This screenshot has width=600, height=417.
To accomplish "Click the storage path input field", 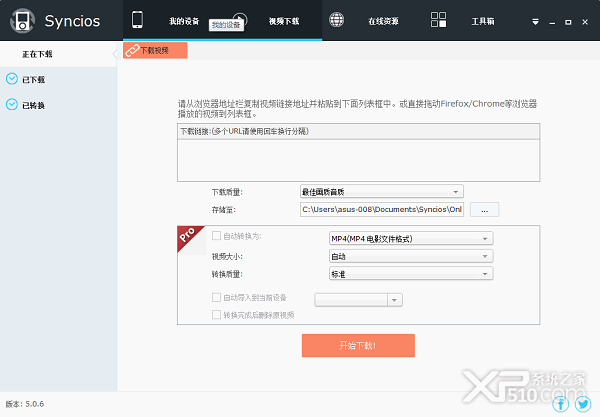I will [382, 209].
